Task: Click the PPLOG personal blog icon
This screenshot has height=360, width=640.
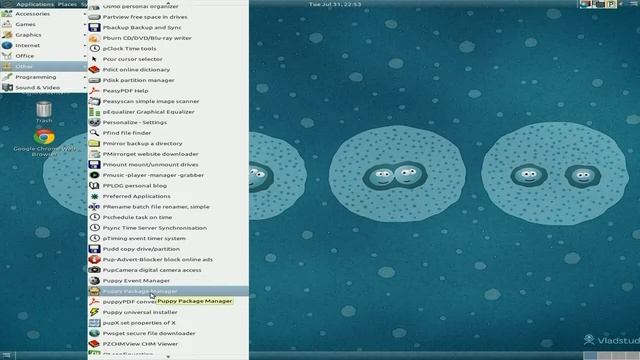Action: tap(94, 186)
